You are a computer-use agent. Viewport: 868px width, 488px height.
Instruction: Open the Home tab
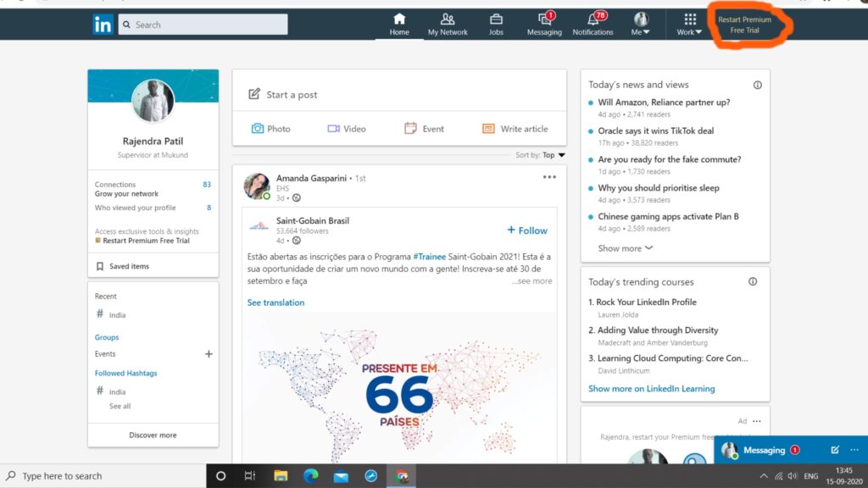pos(399,25)
